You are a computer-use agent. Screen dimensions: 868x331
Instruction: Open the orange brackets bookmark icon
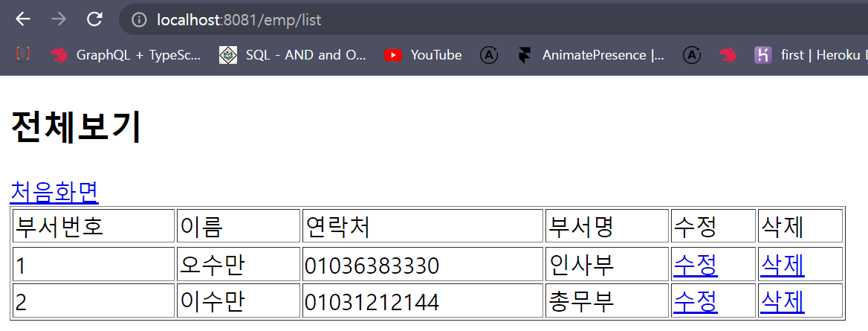point(23,54)
